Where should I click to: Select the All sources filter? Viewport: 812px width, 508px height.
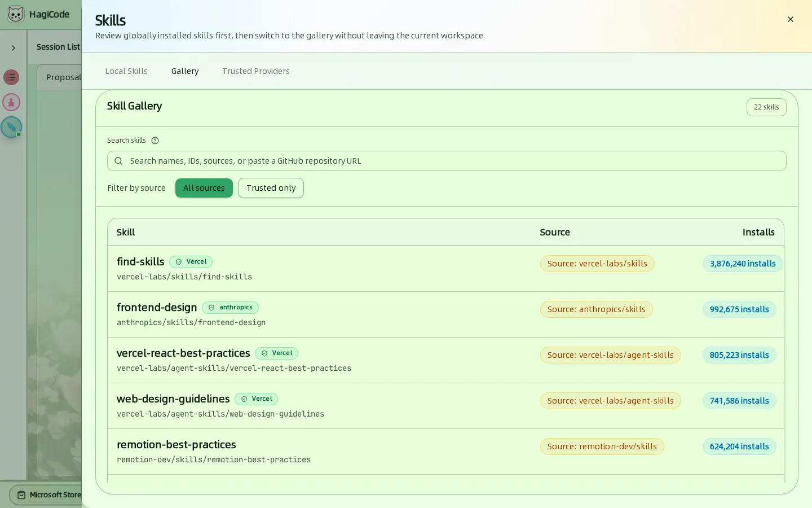204,188
